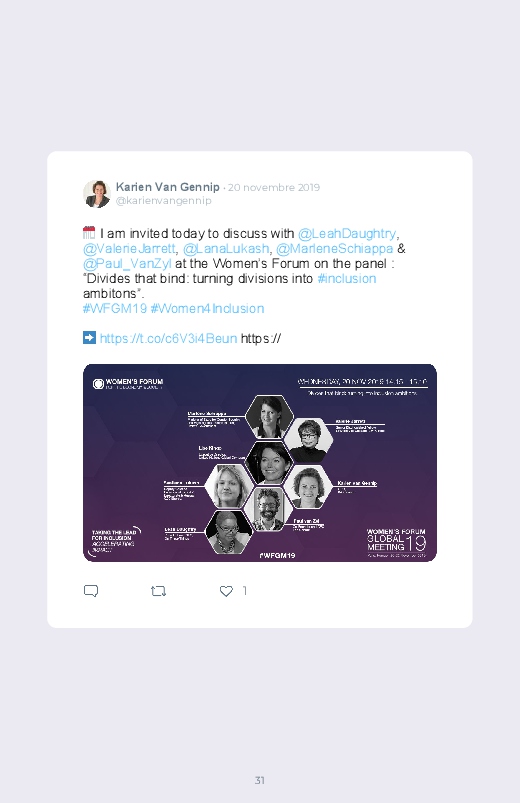The width and height of the screenshot is (520, 803).
Task: Open the Women's Forum panel image
Action: click(260, 463)
